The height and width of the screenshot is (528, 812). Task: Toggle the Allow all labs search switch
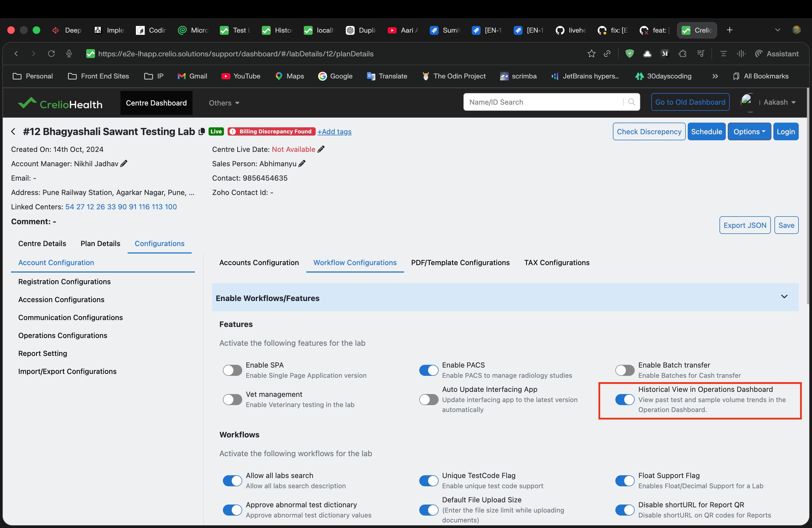(232, 481)
